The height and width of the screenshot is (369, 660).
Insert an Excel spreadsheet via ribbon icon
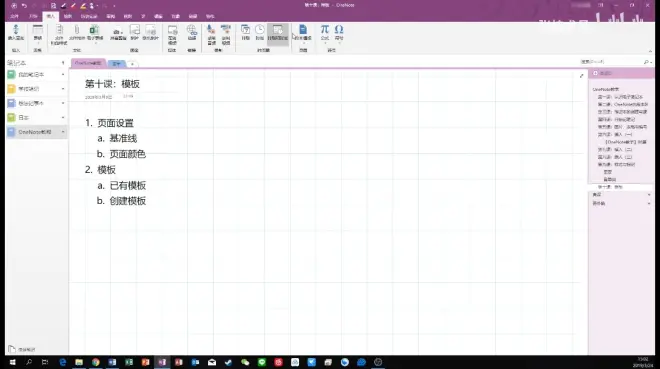pyautogui.click(x=95, y=32)
